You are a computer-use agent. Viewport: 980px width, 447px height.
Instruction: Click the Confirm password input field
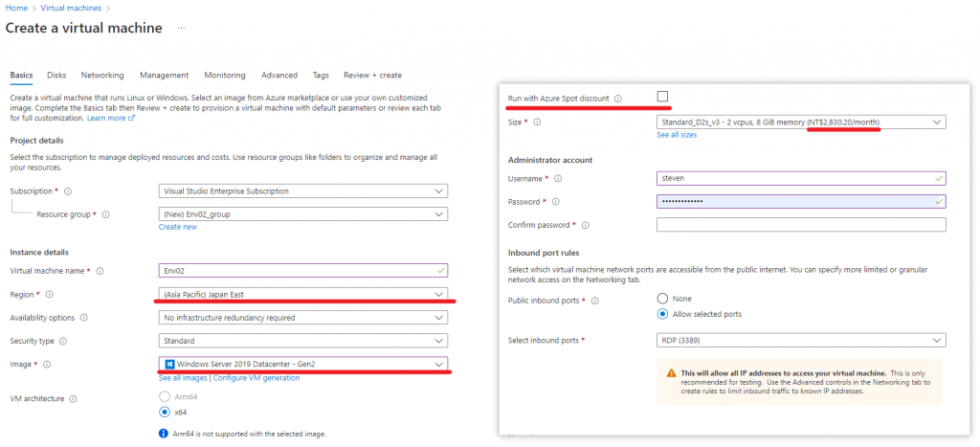click(x=801, y=224)
